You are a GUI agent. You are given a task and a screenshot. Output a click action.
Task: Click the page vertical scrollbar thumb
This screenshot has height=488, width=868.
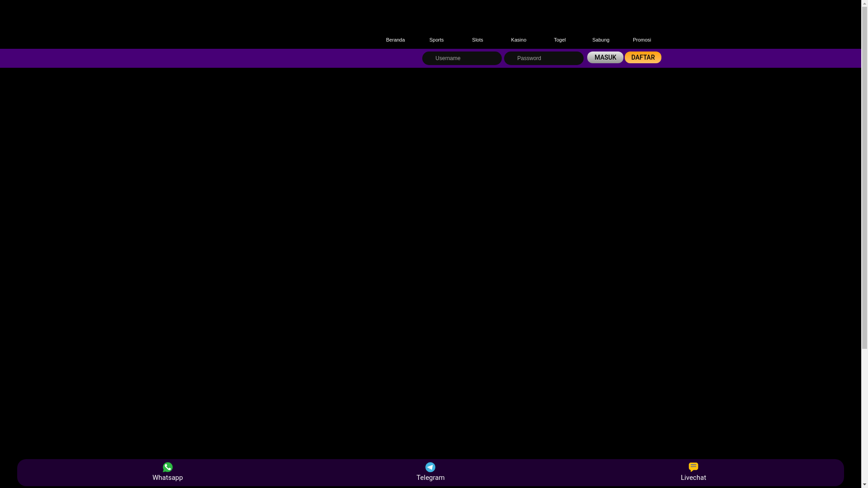864,177
